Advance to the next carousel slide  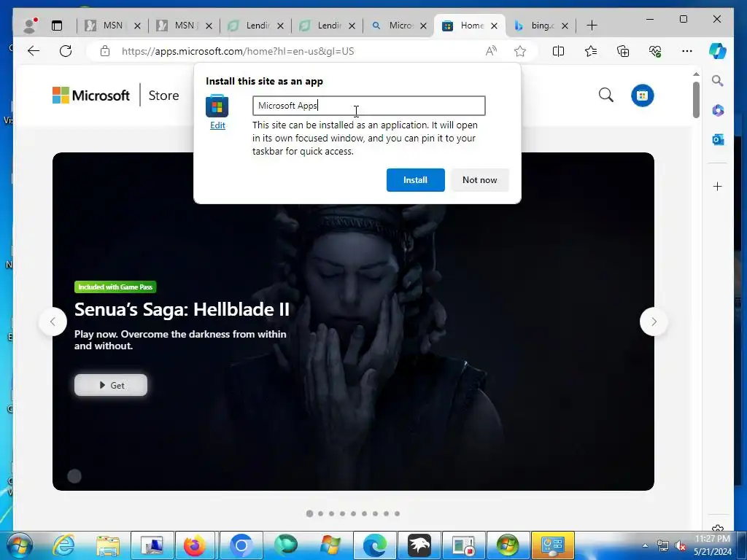(x=654, y=322)
